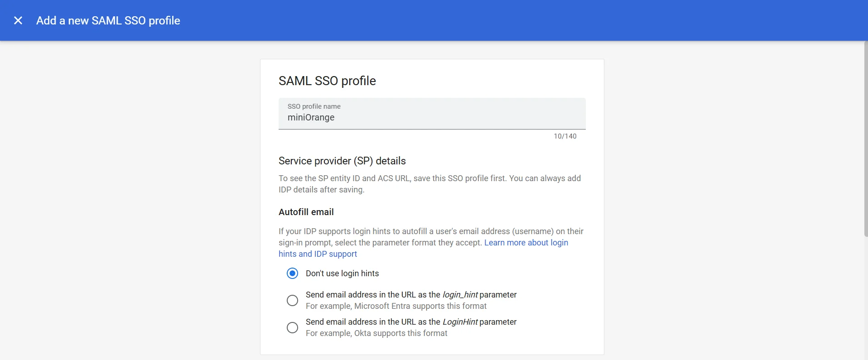Click the SAML SSO profile card heading

327,81
